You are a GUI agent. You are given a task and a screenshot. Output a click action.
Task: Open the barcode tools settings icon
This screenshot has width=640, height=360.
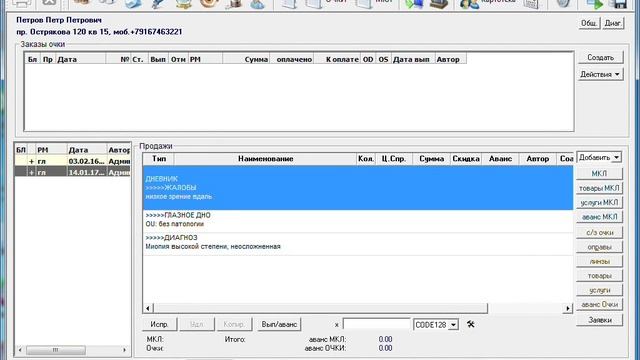[470, 324]
